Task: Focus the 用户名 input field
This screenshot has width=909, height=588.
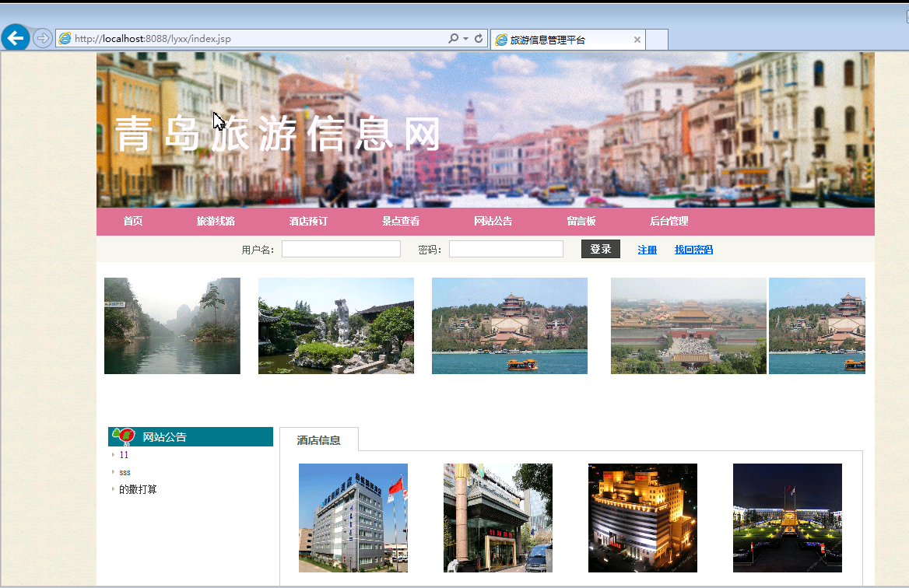Action: [341, 250]
